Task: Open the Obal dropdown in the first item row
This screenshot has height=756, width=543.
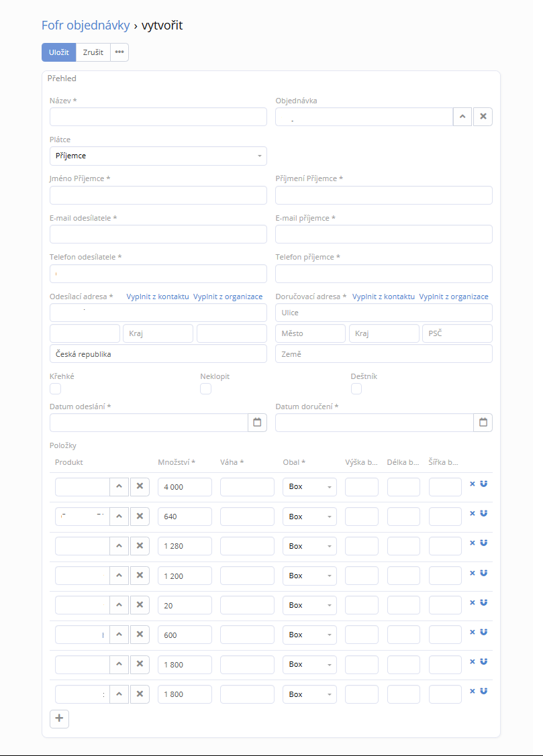Action: 309,487
